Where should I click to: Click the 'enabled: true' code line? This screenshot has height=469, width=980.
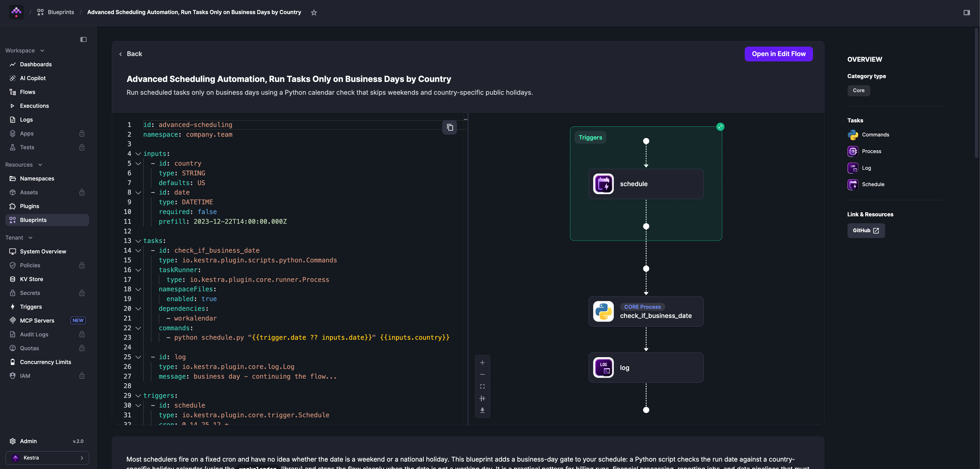(191, 299)
